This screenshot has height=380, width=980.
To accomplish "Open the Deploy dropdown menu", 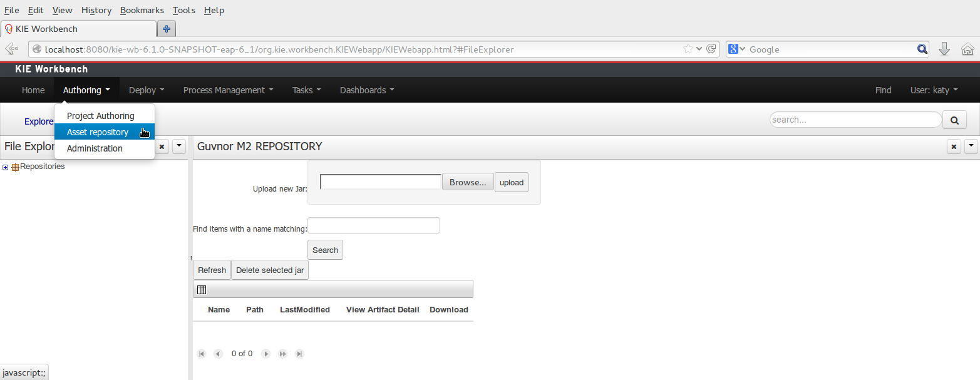I will [147, 90].
